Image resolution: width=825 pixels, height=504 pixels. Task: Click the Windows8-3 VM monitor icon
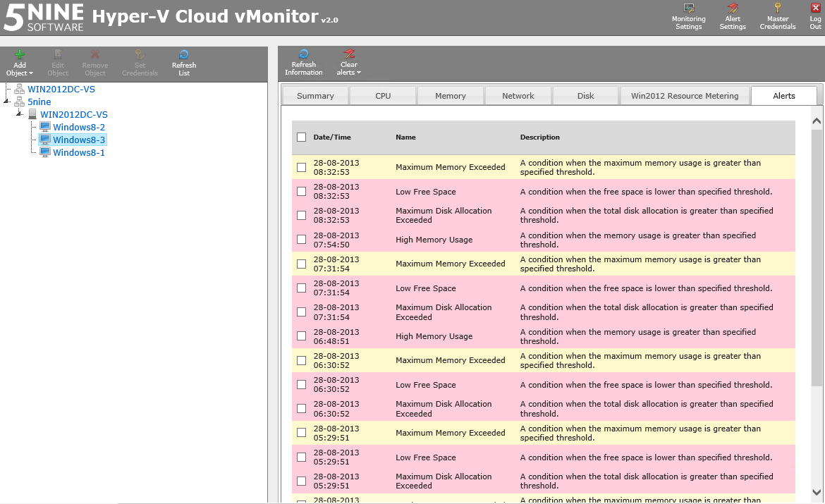click(44, 140)
